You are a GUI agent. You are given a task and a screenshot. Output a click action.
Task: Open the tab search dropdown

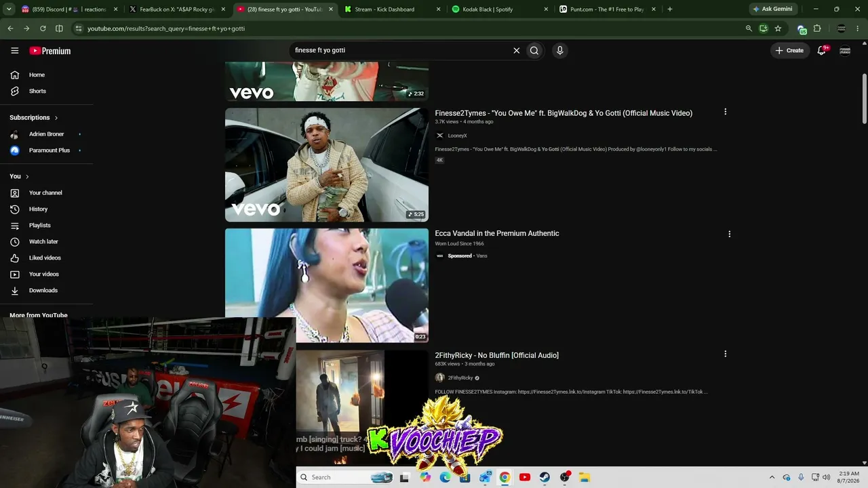coord(7,9)
